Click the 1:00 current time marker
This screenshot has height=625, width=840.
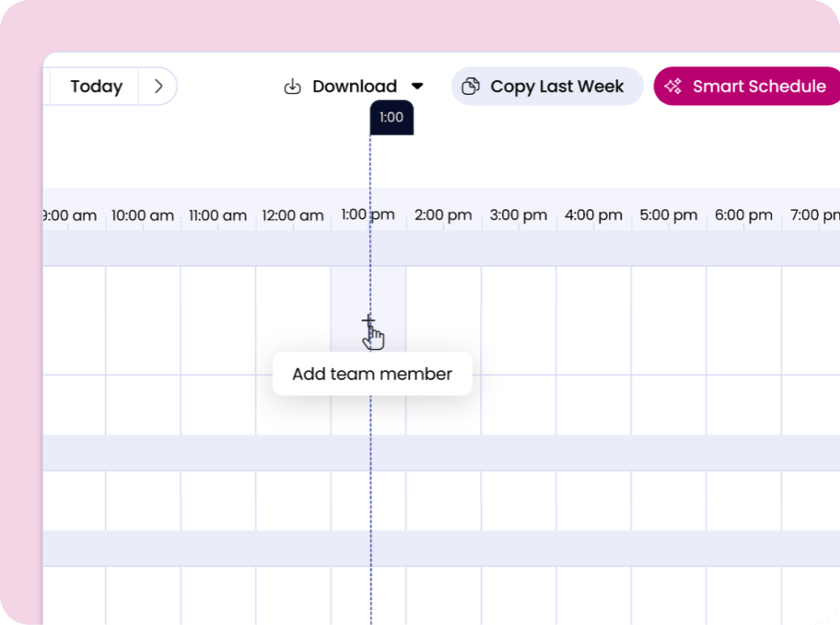pyautogui.click(x=391, y=118)
